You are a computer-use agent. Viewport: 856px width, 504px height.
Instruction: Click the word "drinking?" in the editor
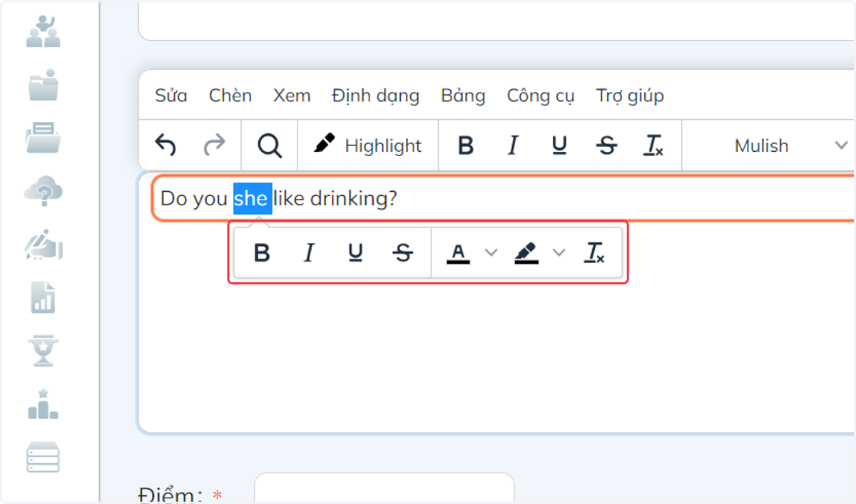[353, 198]
